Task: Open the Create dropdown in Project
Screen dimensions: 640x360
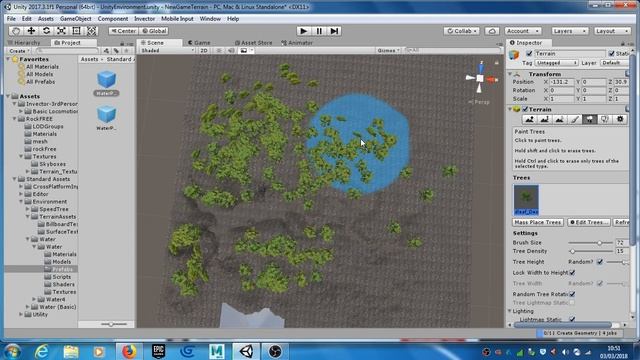Action: 19,51
